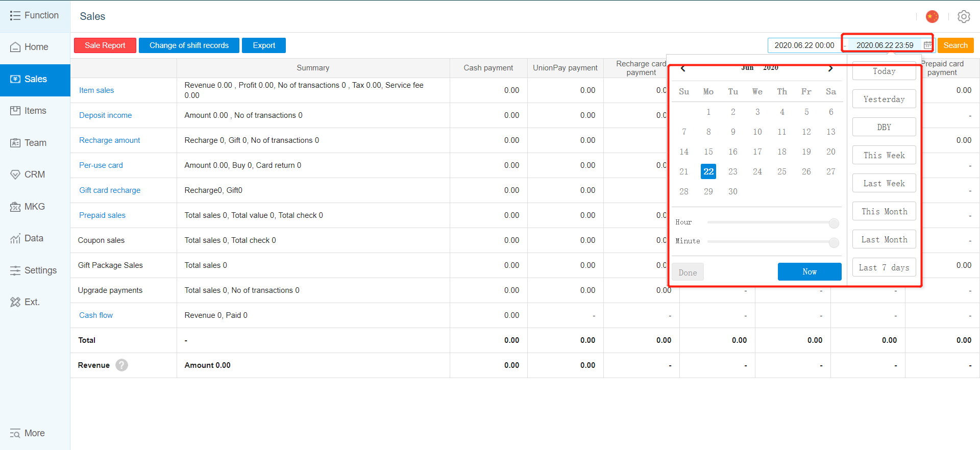Open the Items section icon
The width and height of the screenshot is (980, 450).
(15, 111)
